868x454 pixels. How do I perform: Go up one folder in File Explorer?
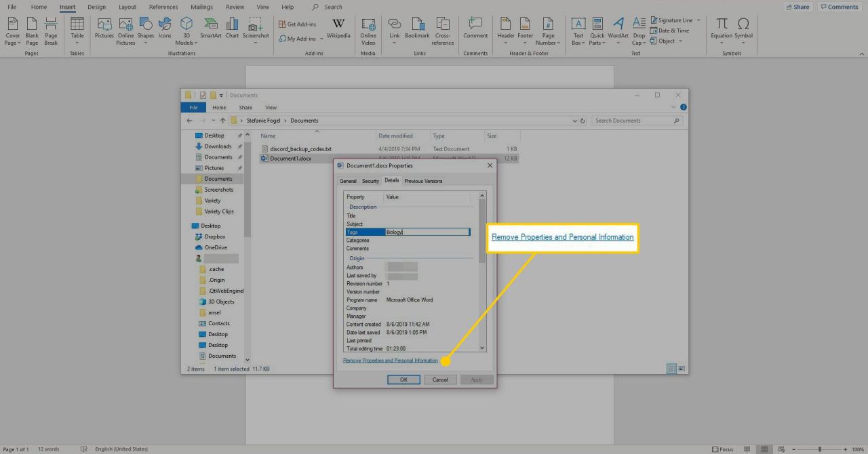pos(222,121)
